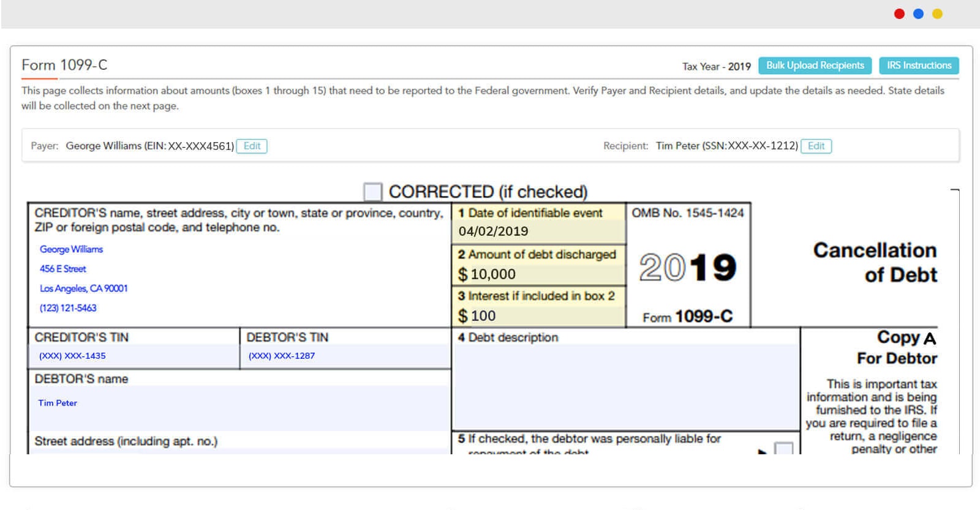Check the CORRECTED checkbox
This screenshot has height=510, width=980.
click(372, 192)
